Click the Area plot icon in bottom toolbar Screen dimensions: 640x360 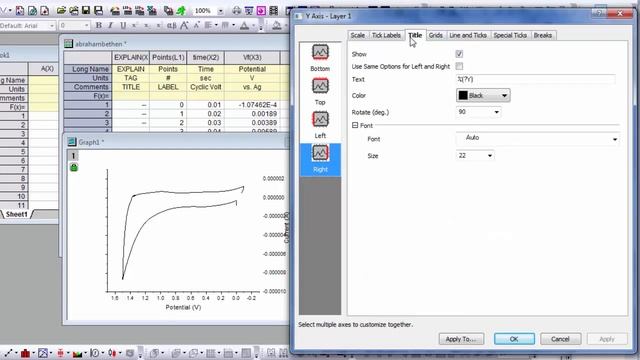pyautogui.click(x=77, y=353)
